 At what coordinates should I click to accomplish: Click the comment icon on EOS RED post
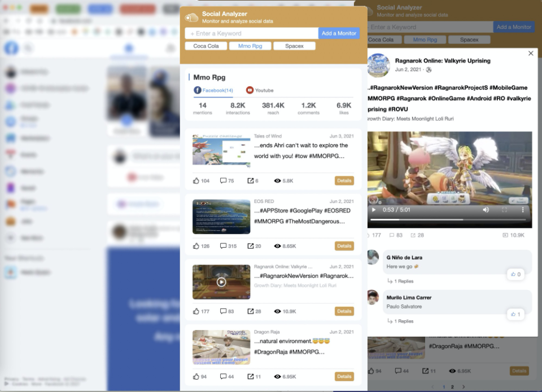click(224, 246)
